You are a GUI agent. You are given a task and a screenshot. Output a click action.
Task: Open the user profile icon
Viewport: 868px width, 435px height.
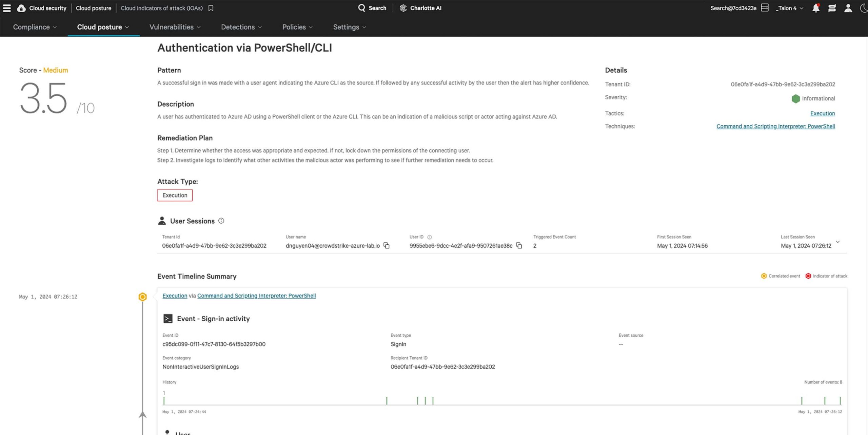pos(848,8)
